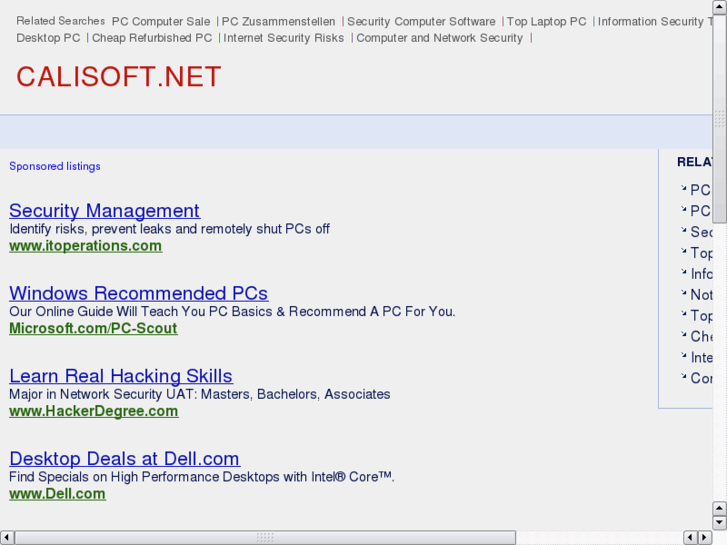Open Learn Real Hacking Skills listing
This screenshot has width=727, height=545.
coord(121,376)
